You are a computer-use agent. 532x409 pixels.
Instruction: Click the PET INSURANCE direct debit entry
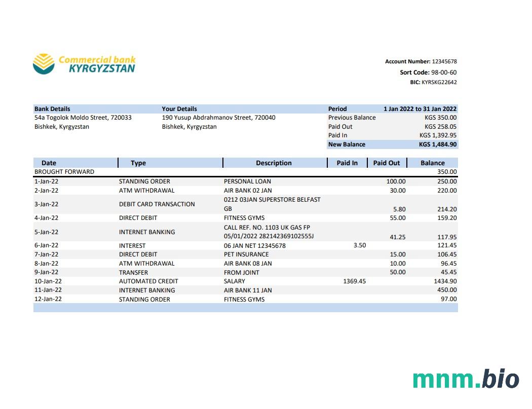(246, 254)
